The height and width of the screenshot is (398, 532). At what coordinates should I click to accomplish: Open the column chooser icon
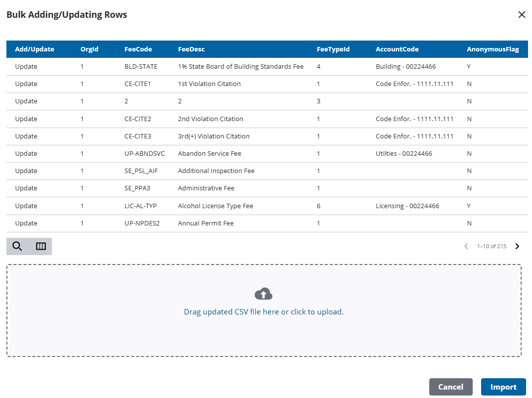[41, 246]
